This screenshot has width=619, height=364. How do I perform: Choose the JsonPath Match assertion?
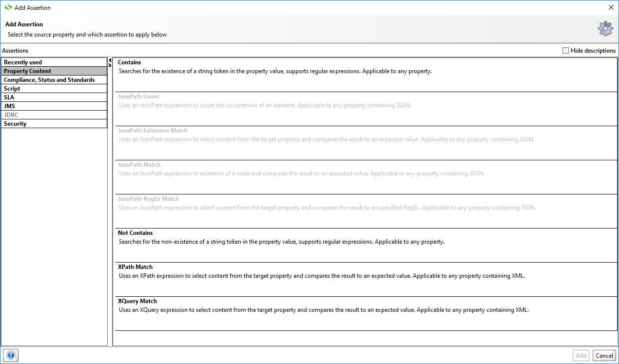(x=366, y=177)
